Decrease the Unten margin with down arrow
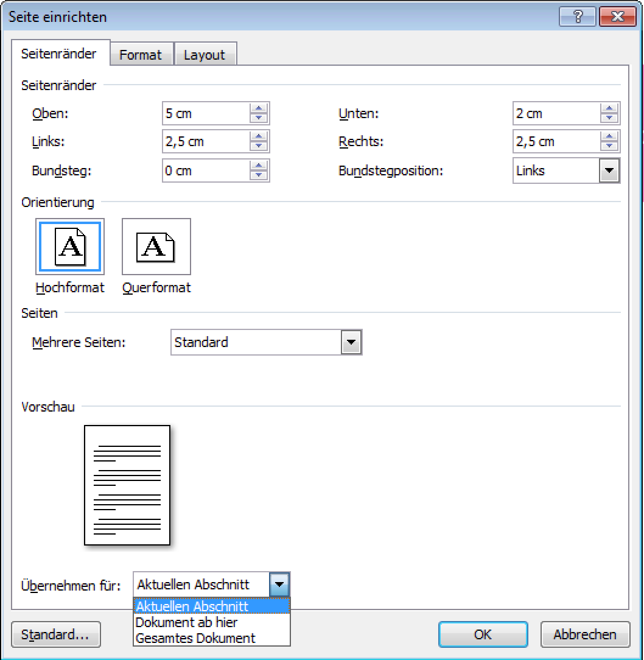The width and height of the screenshot is (644, 660). coord(609,118)
